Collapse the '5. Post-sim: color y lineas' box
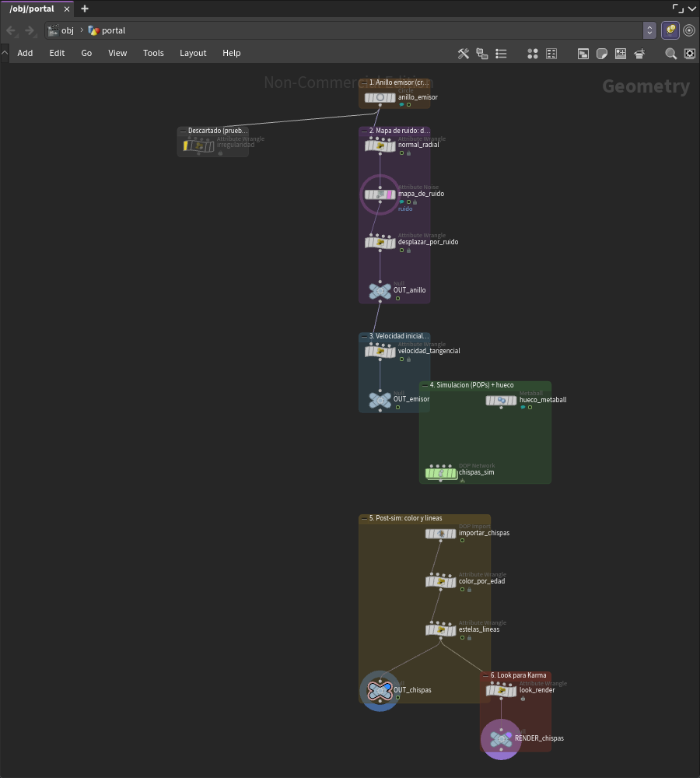700x778 pixels. (365, 518)
